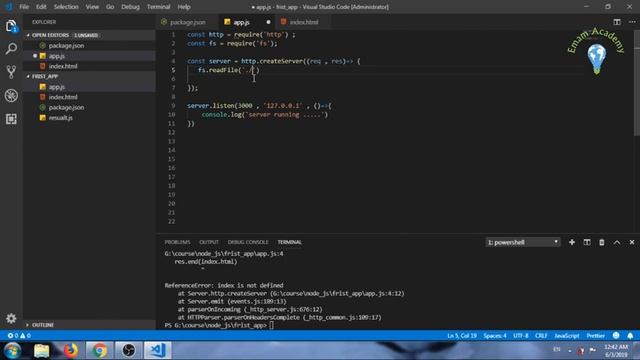Switch to the package.json editor tab
640x360 pixels.
click(187, 22)
